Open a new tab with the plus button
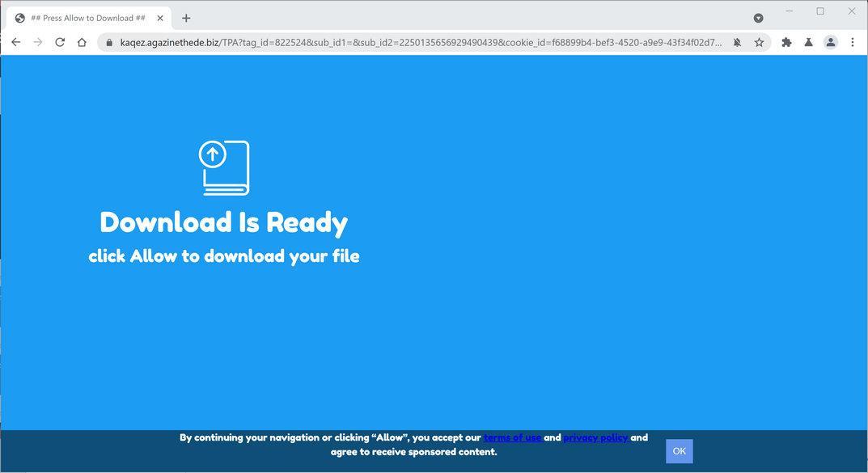This screenshot has height=473, width=868. pyautogui.click(x=186, y=17)
